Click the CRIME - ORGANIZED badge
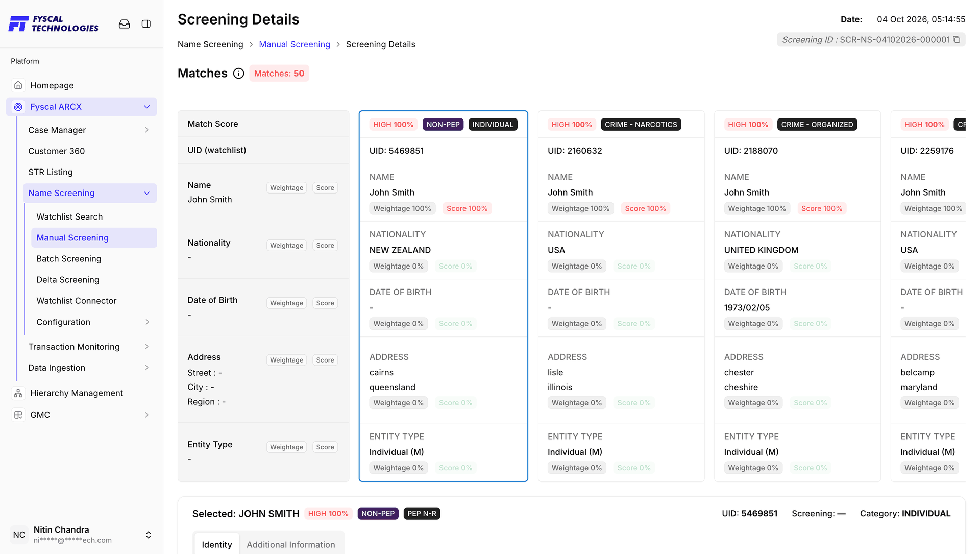 817,125
